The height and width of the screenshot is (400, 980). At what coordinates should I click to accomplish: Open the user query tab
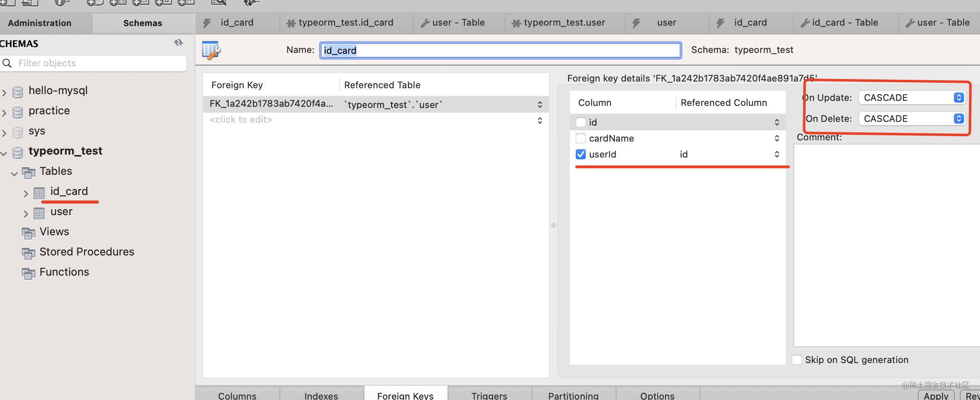click(667, 23)
